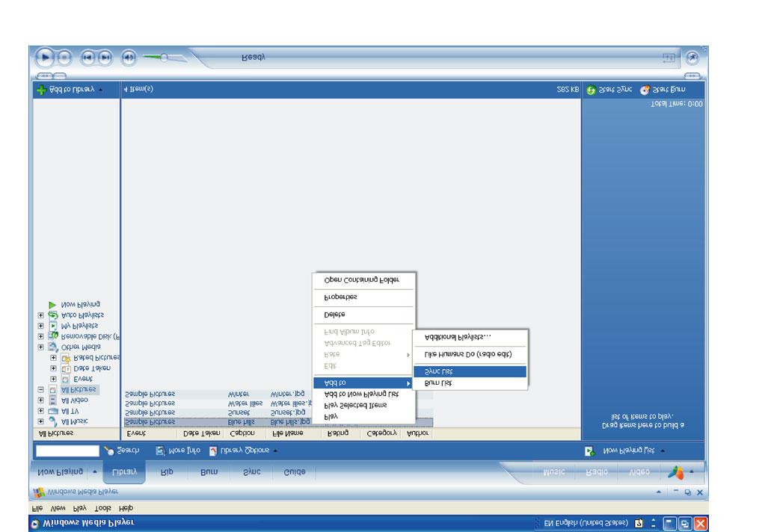Click the Search magnifier icon
Viewport: 765px width, 532px height.
pyautogui.click(x=108, y=451)
